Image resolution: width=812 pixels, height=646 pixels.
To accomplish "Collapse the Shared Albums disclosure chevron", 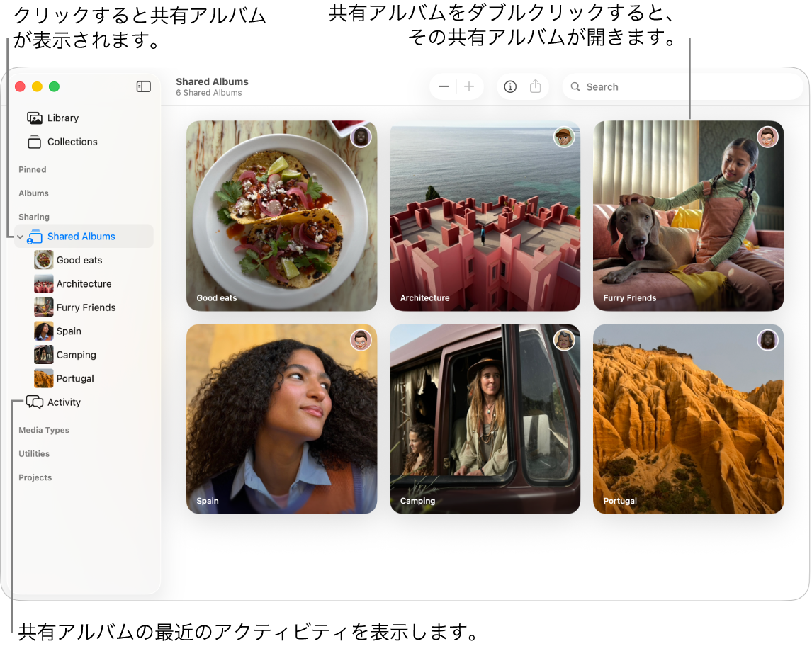I will click(21, 237).
